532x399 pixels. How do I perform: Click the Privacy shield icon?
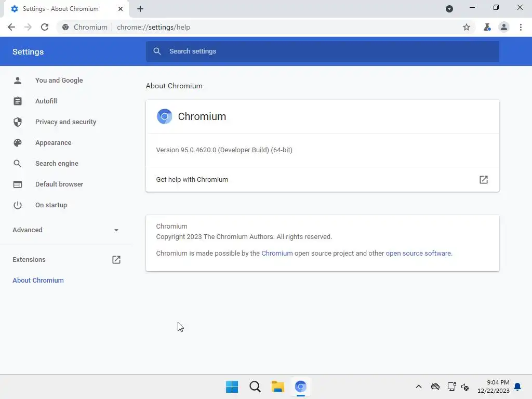click(x=18, y=122)
